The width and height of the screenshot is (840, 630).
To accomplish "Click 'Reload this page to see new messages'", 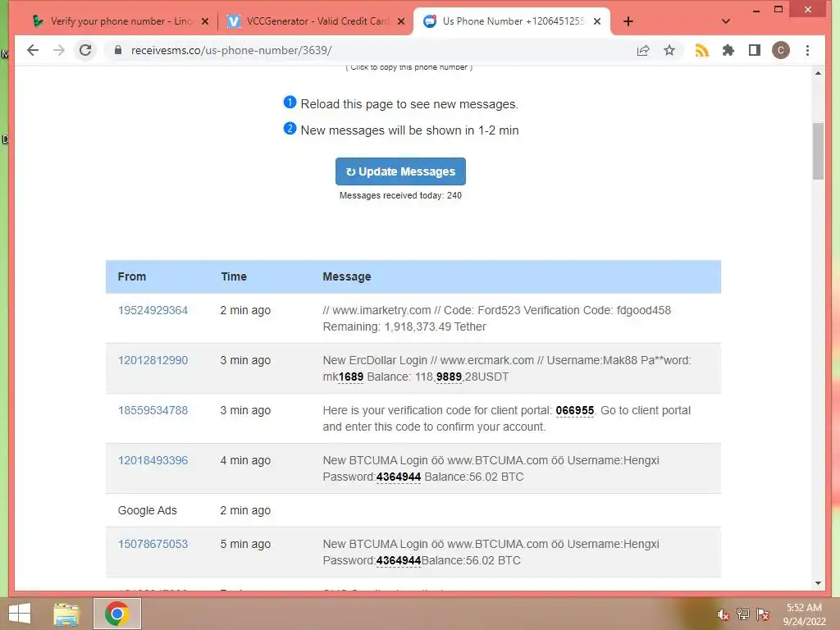I will (x=409, y=104).
